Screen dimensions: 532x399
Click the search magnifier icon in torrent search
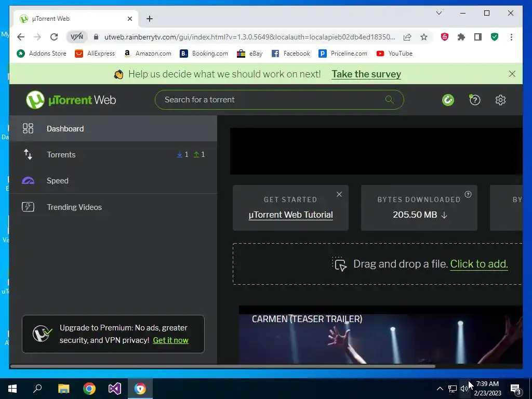[x=390, y=99]
